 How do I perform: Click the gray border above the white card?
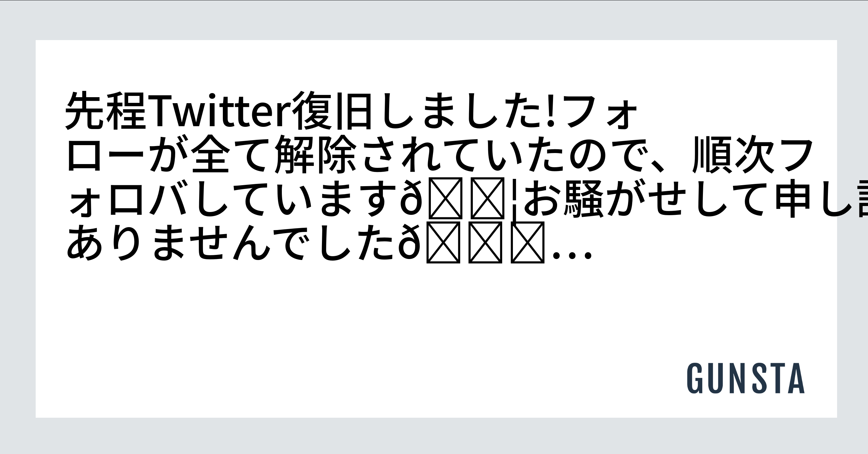pos(434,20)
